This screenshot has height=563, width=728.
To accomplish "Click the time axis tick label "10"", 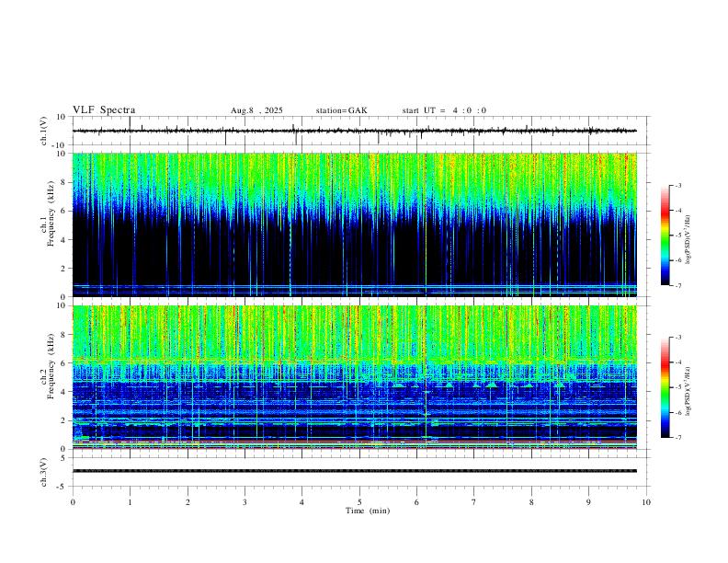I will coord(646,502).
